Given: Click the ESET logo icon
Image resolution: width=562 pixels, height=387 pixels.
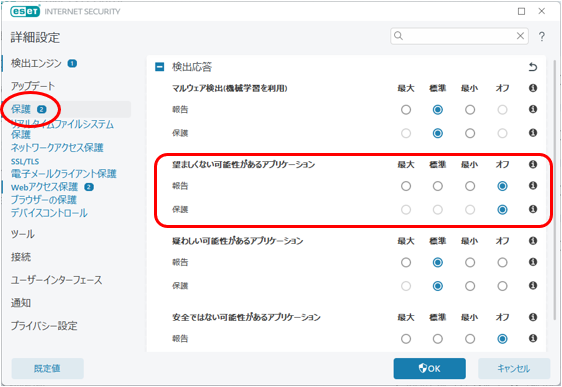Looking at the screenshot, I should tap(25, 11).
